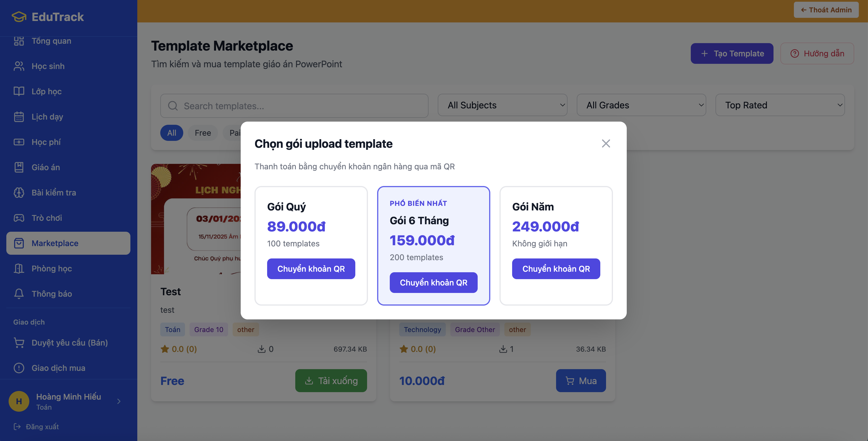The image size is (868, 441).
Task: Open the All Subjects dropdown
Action: 502,105
